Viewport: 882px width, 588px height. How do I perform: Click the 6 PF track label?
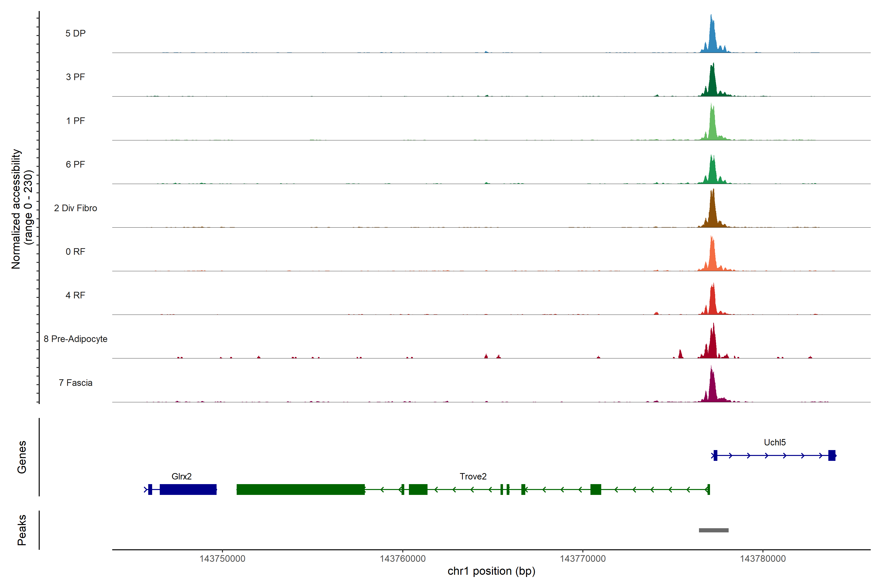[75, 164]
